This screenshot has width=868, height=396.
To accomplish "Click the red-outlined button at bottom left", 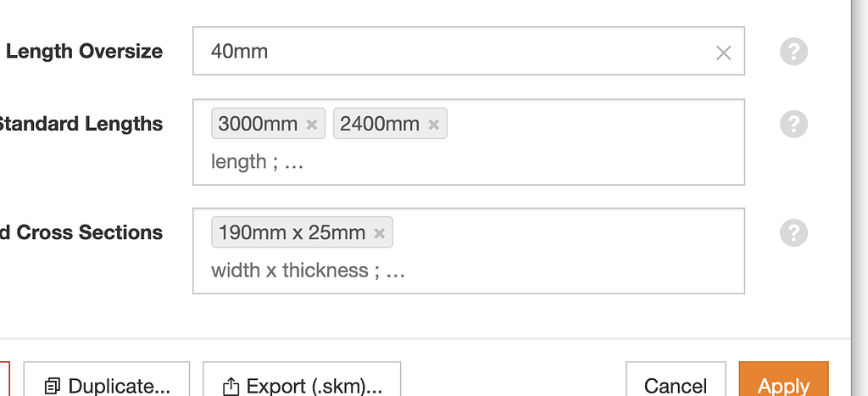I will (4, 382).
